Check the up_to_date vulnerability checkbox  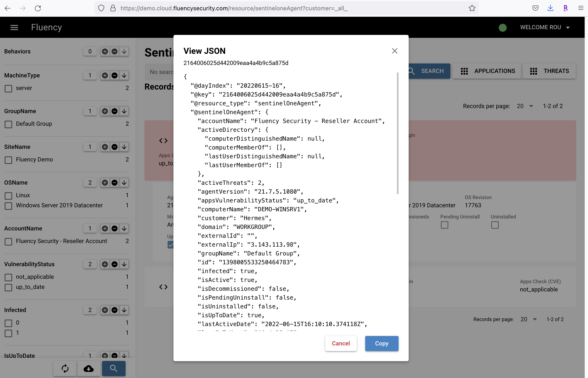coord(8,287)
